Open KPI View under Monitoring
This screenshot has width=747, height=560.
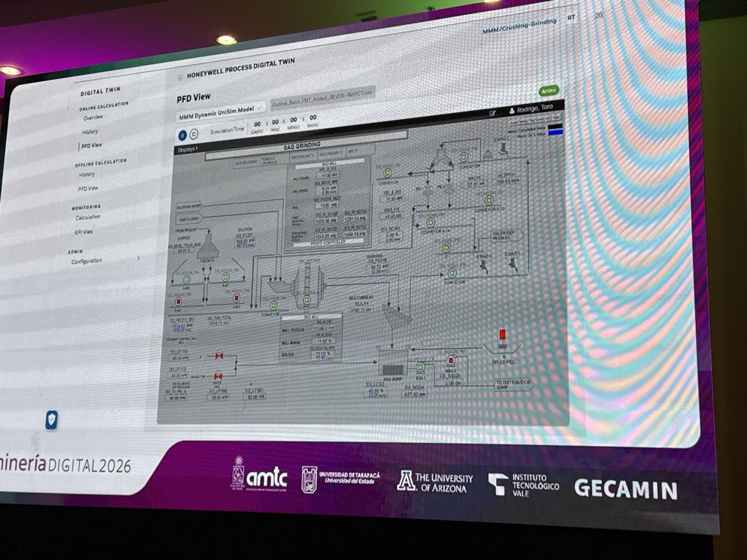[83, 232]
